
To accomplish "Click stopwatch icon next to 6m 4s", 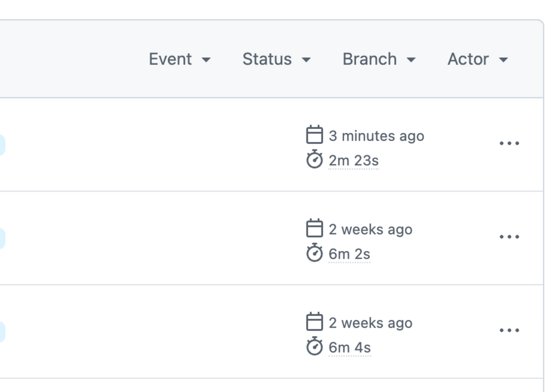I will (315, 347).
